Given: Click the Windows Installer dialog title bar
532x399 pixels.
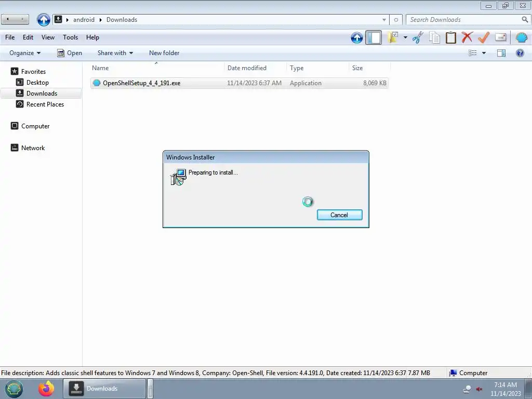Looking at the screenshot, I should [x=265, y=157].
